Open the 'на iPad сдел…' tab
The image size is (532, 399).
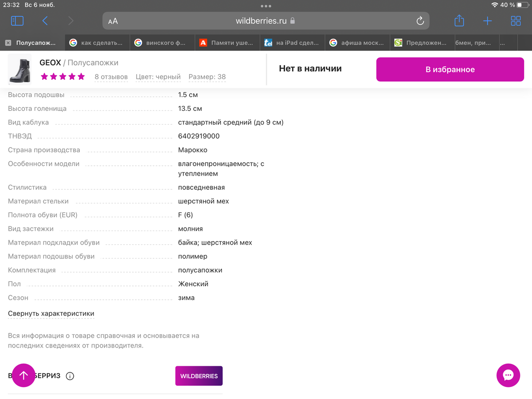tap(293, 43)
